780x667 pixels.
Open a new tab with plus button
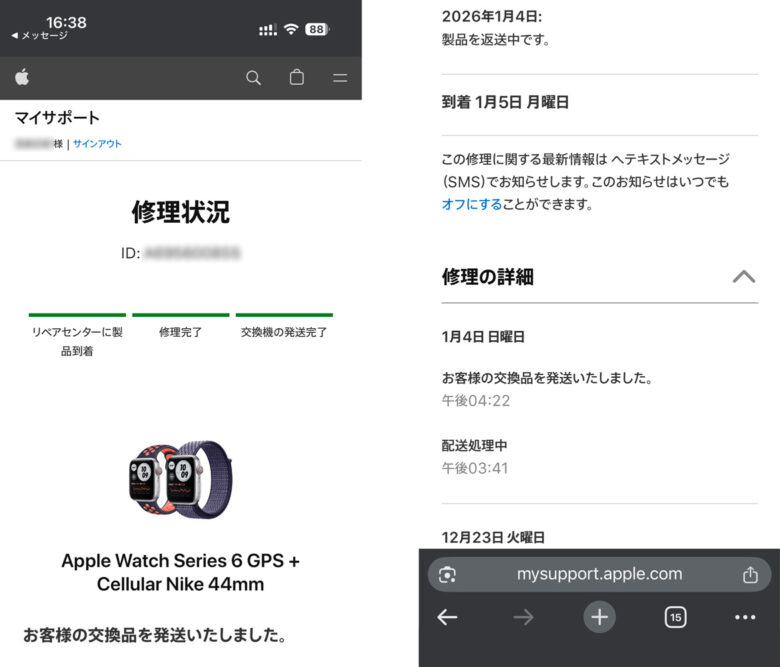(599, 617)
